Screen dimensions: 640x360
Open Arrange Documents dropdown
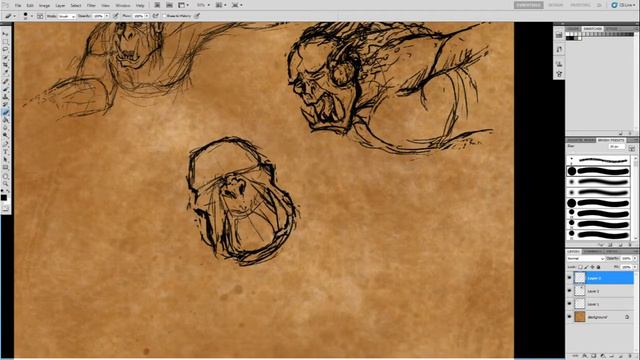pos(221,5)
